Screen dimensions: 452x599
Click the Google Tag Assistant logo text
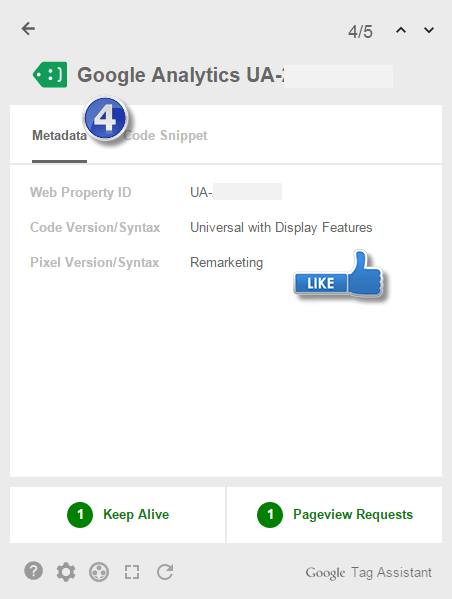click(x=368, y=573)
